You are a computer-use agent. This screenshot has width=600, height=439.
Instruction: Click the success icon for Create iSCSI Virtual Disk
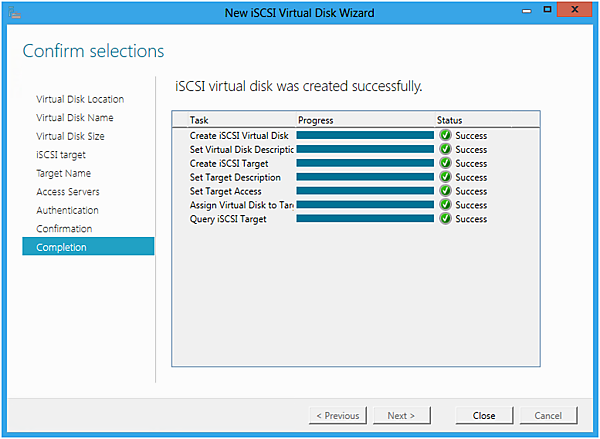445,135
